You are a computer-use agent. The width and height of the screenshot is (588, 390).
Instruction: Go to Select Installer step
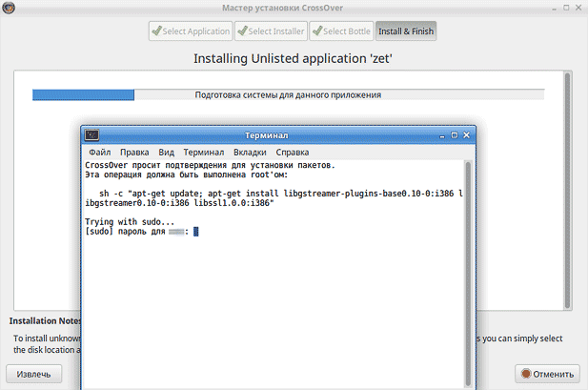coord(271,31)
